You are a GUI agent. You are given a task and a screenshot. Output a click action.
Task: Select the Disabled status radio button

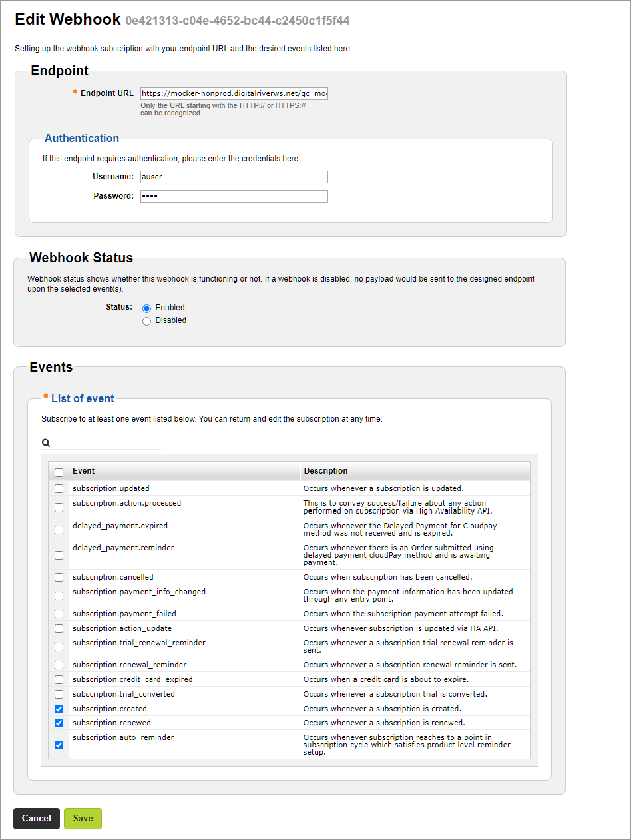pyautogui.click(x=147, y=321)
